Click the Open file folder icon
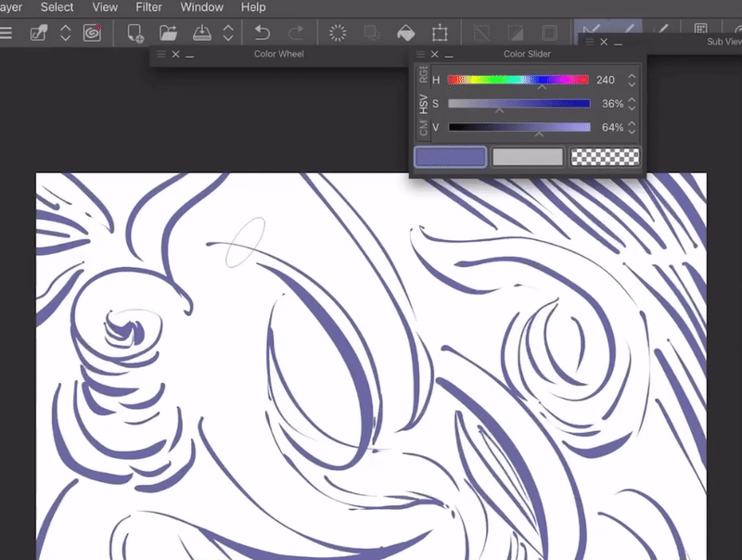The image size is (742, 560). (x=168, y=33)
